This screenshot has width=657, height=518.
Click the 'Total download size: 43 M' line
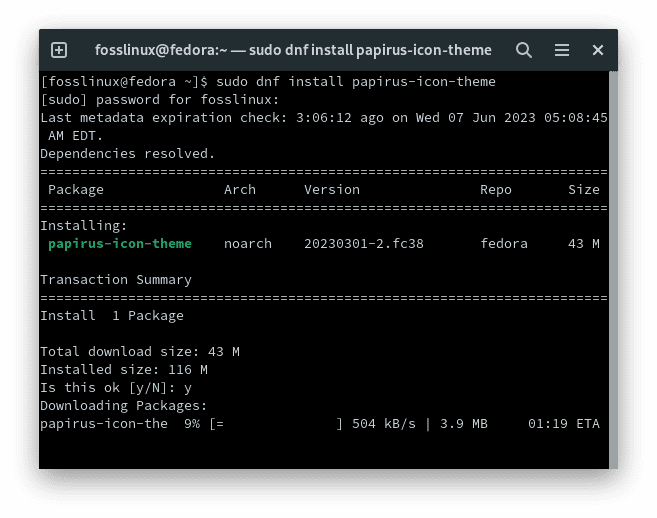pos(140,352)
